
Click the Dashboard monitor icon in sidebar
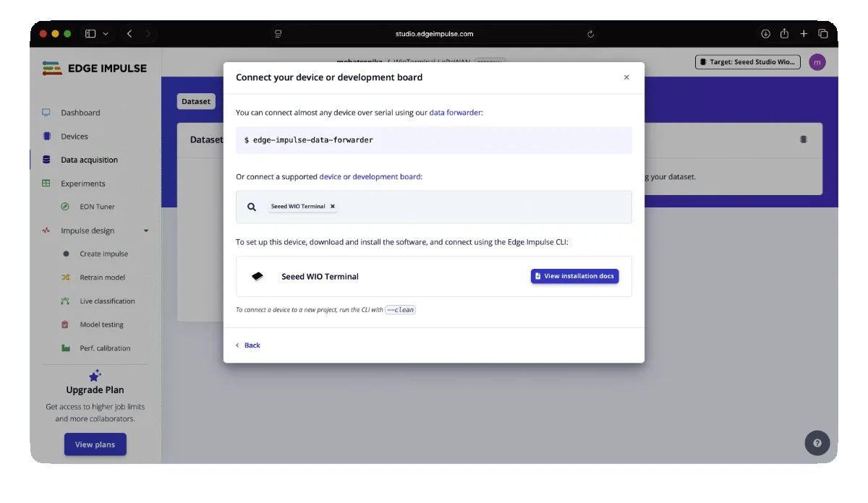46,113
